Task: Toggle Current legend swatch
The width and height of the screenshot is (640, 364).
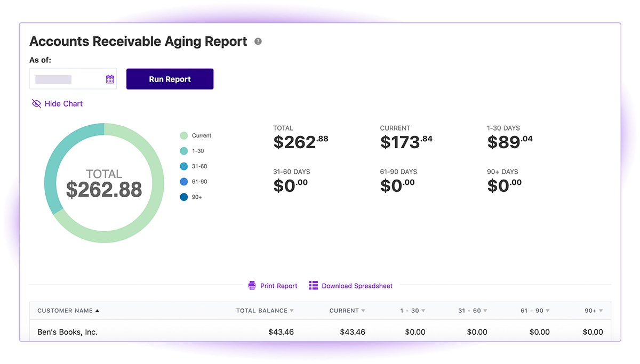Action: 184,135
